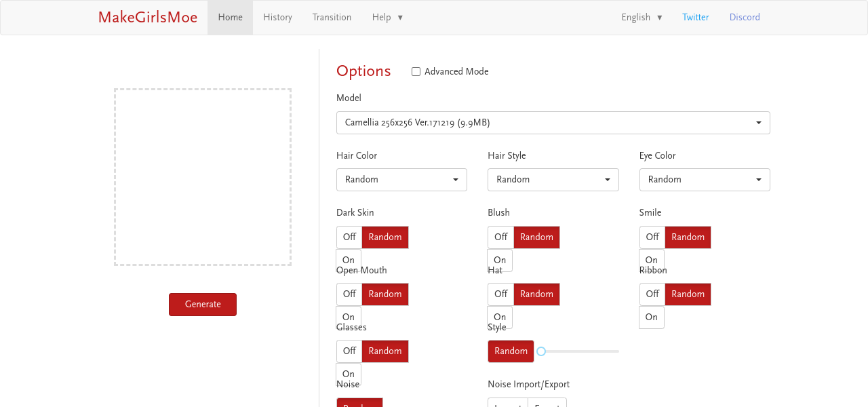This screenshot has height=407, width=868.
Task: Expand the Hair Color dropdown
Action: click(401, 180)
